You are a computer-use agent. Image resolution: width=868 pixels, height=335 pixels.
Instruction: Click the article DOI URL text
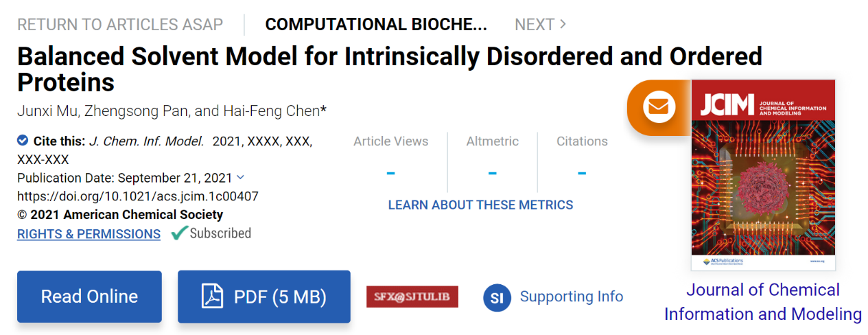[x=137, y=196]
